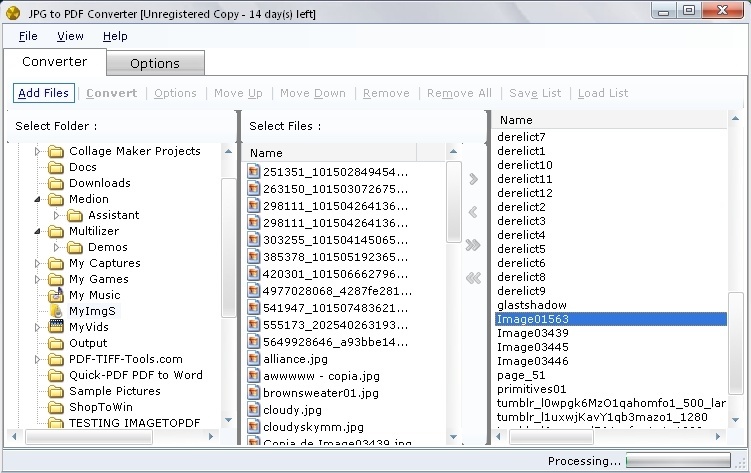The height and width of the screenshot is (473, 751).
Task: Click the Quick-PDF PDF to Word folder icon
Action: [x=56, y=375]
